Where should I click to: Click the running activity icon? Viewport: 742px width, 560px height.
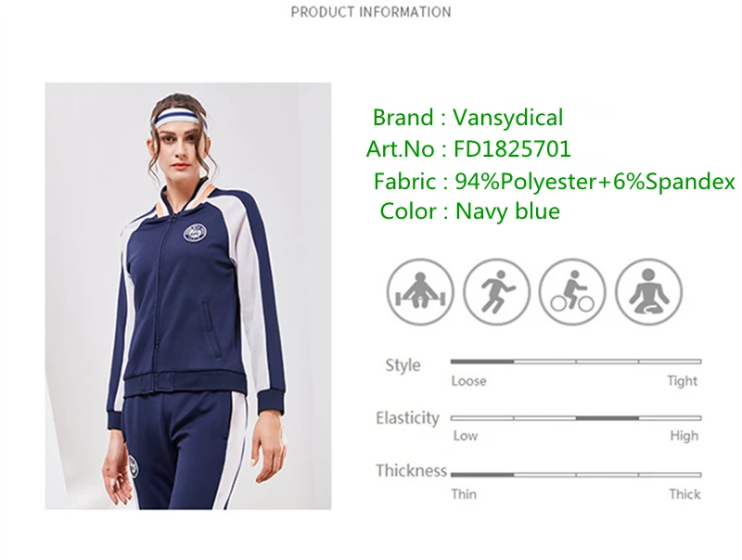click(x=496, y=292)
